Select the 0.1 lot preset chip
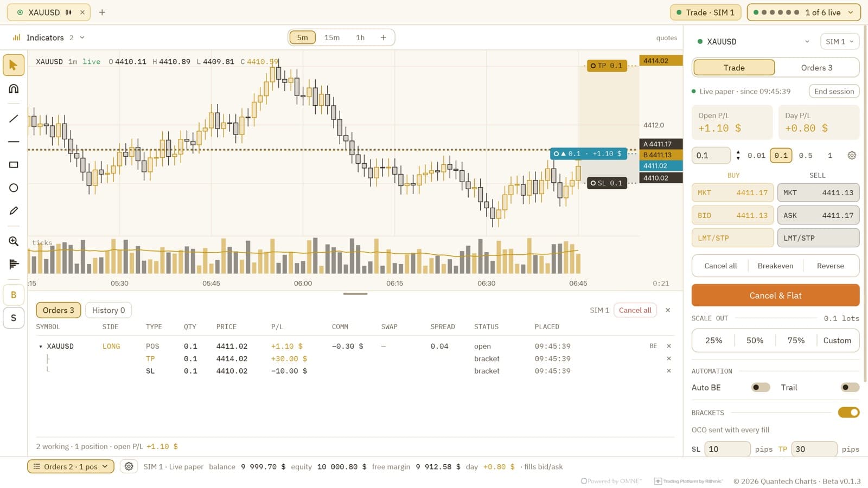868x488 pixels. coord(781,156)
